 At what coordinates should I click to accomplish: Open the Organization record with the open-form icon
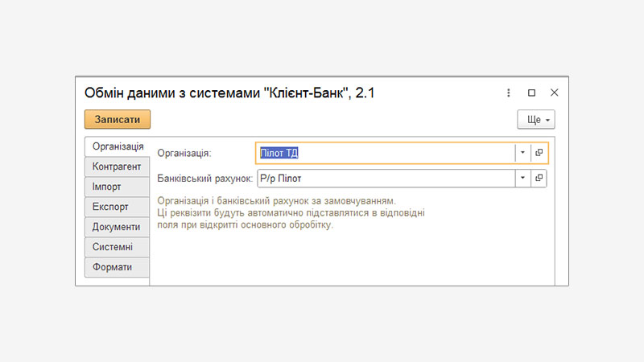539,153
